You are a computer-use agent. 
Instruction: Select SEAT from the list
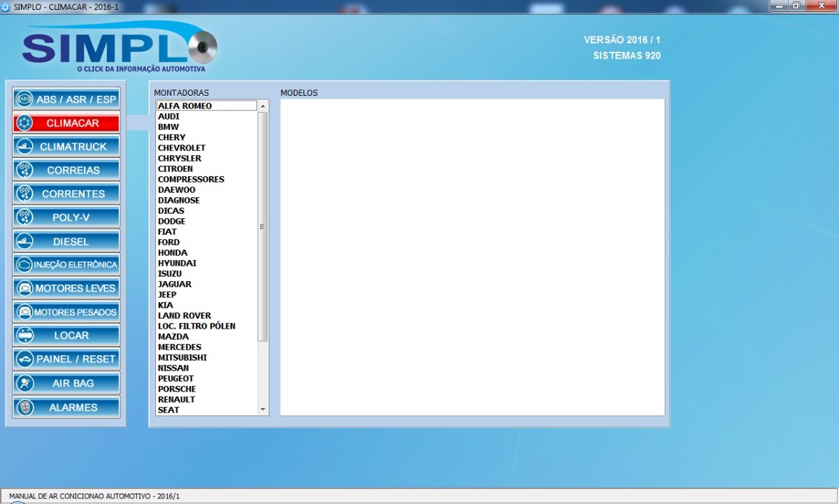(x=206, y=410)
